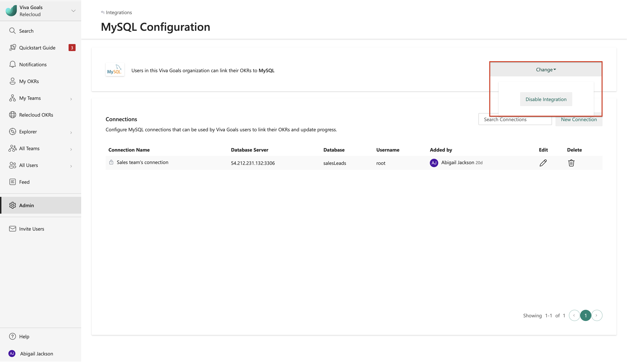
Task: Click the delete trash icon for Sales team's connection
Action: point(571,162)
